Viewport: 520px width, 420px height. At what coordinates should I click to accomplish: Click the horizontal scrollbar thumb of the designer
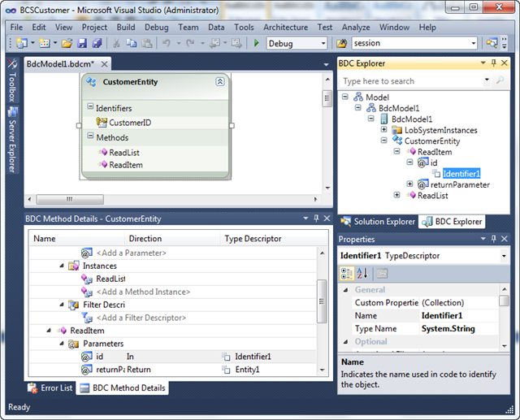(x=70, y=199)
